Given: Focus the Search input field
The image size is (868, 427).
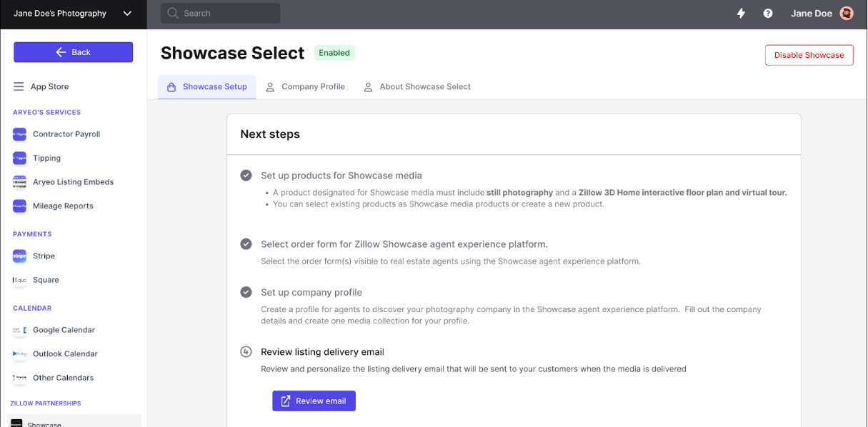Looking at the screenshot, I should (220, 13).
